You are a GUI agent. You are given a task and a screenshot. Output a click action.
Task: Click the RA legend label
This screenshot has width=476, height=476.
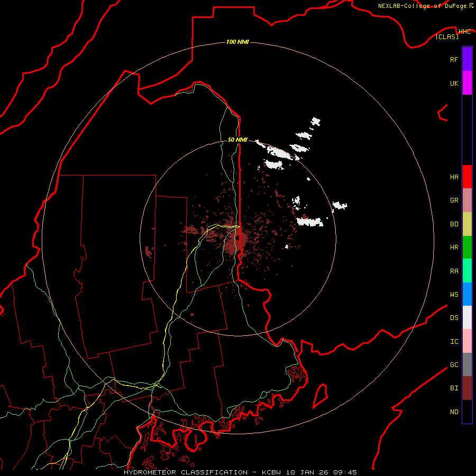coord(454,271)
